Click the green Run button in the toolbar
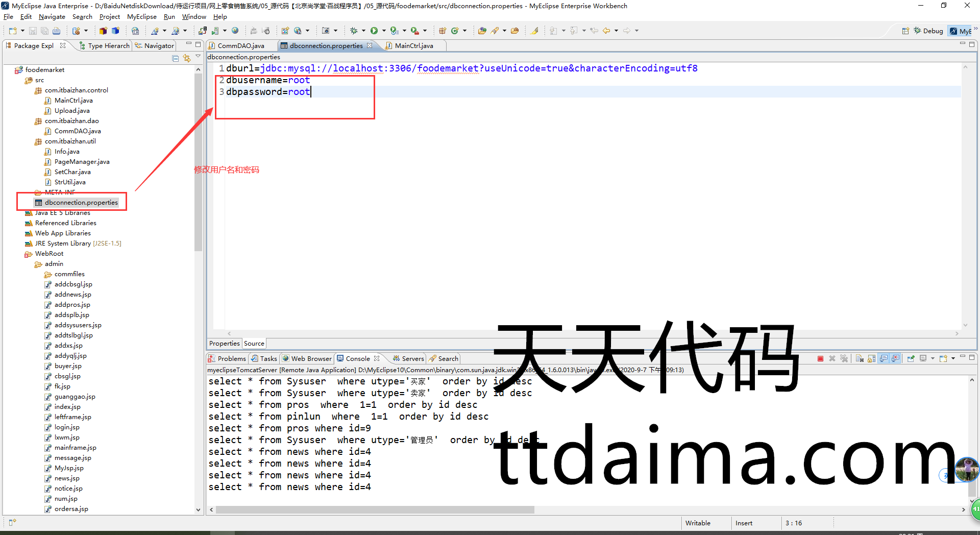The width and height of the screenshot is (980, 535). click(x=374, y=31)
